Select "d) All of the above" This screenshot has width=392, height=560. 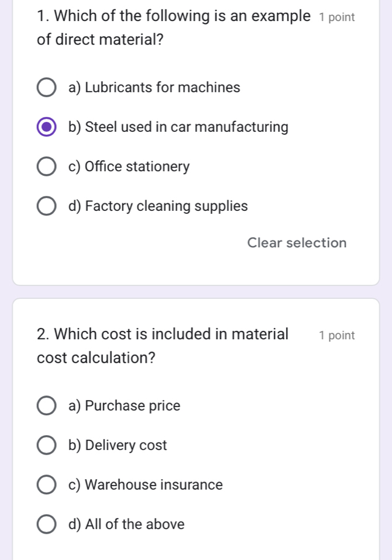(46, 524)
